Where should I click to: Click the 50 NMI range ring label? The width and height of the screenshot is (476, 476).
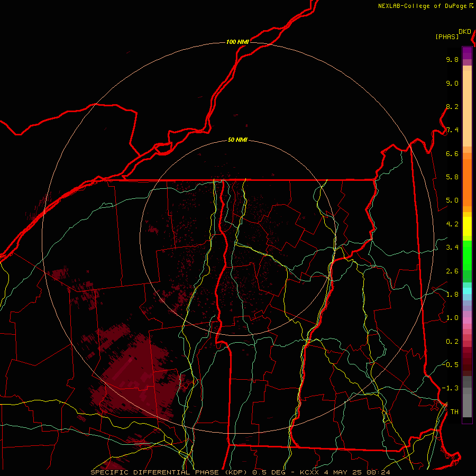tap(237, 140)
